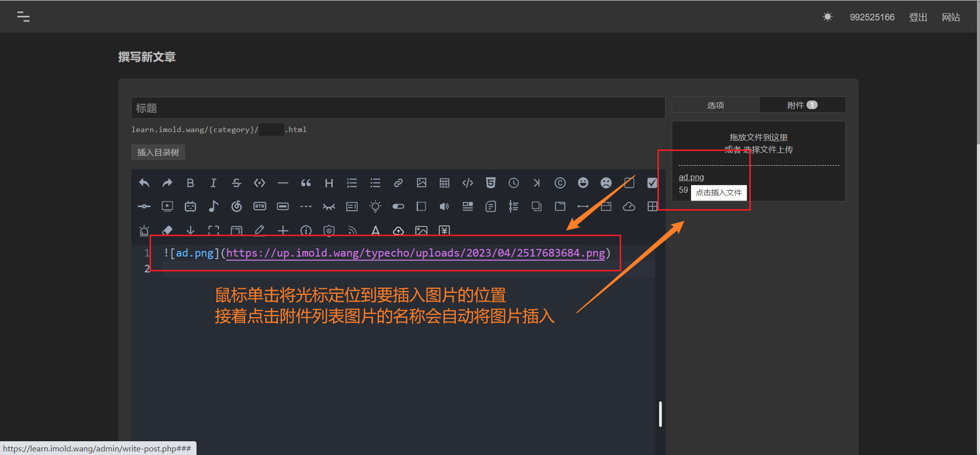Insert hidden content with closed-eye icon
The height and width of the screenshot is (455, 980).
(x=329, y=207)
